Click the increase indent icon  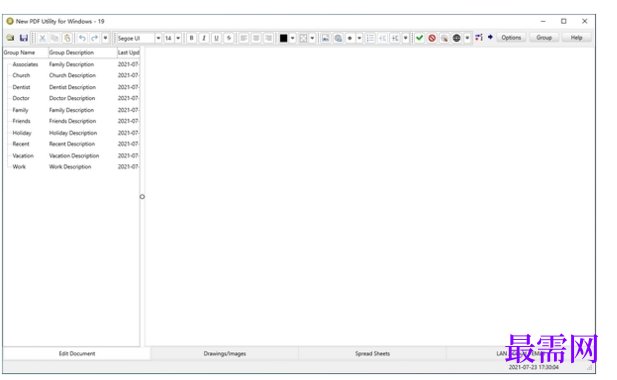point(395,38)
